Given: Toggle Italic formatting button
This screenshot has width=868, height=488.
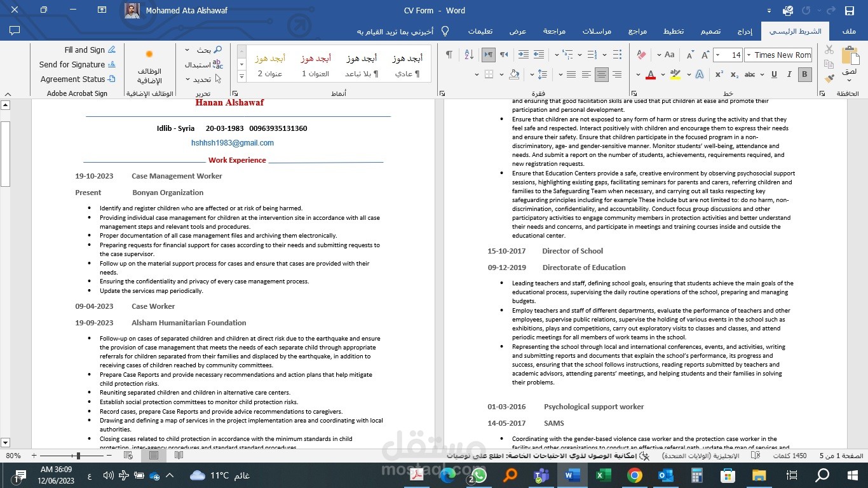Looking at the screenshot, I should click(789, 74).
